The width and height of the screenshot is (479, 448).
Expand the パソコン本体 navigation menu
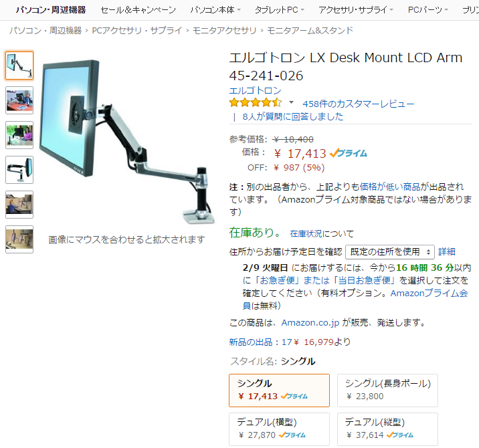click(x=215, y=10)
